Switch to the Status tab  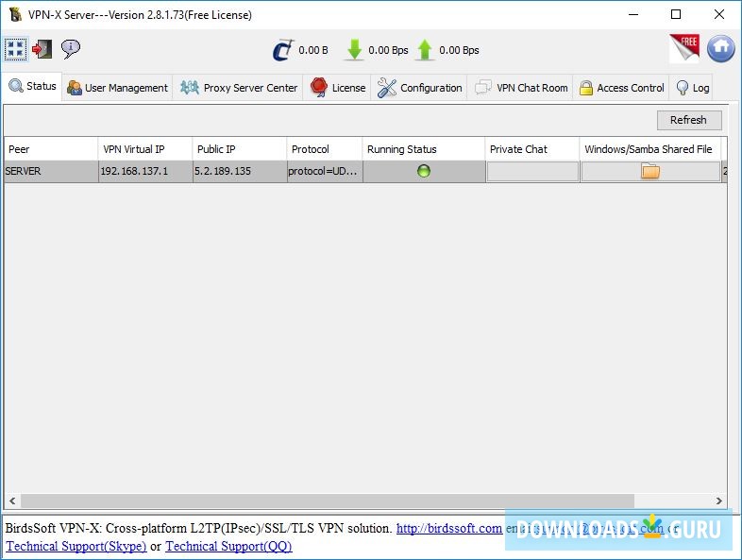[x=32, y=87]
